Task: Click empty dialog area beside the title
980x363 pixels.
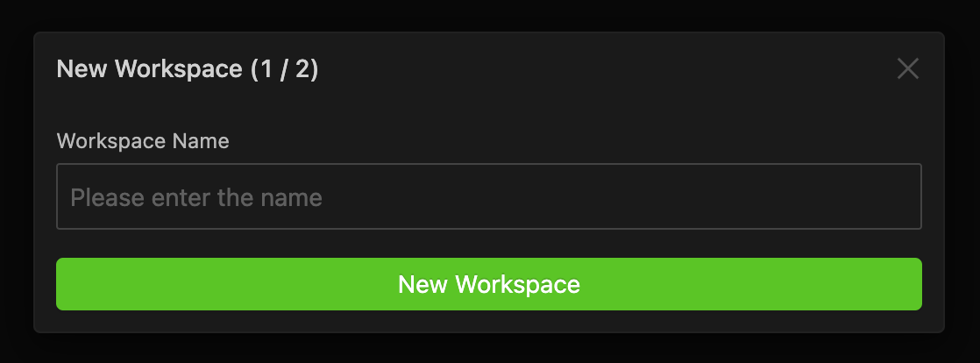Action: [x=596, y=69]
